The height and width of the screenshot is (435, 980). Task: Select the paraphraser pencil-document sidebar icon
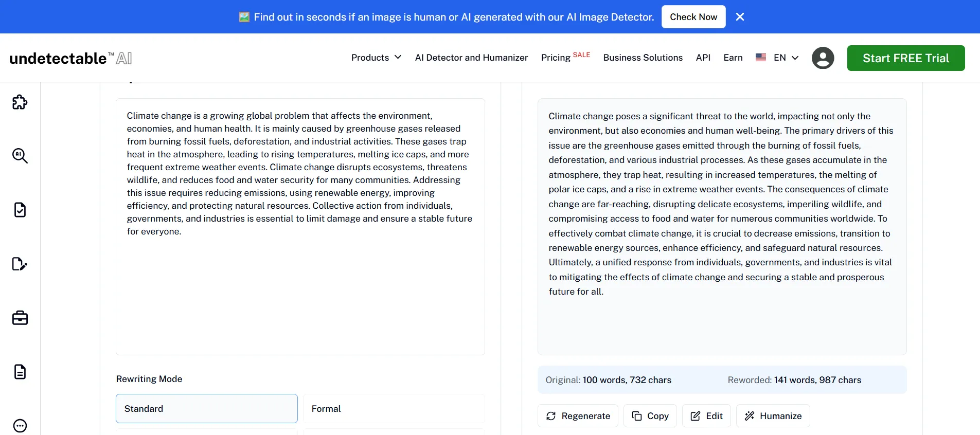20,264
